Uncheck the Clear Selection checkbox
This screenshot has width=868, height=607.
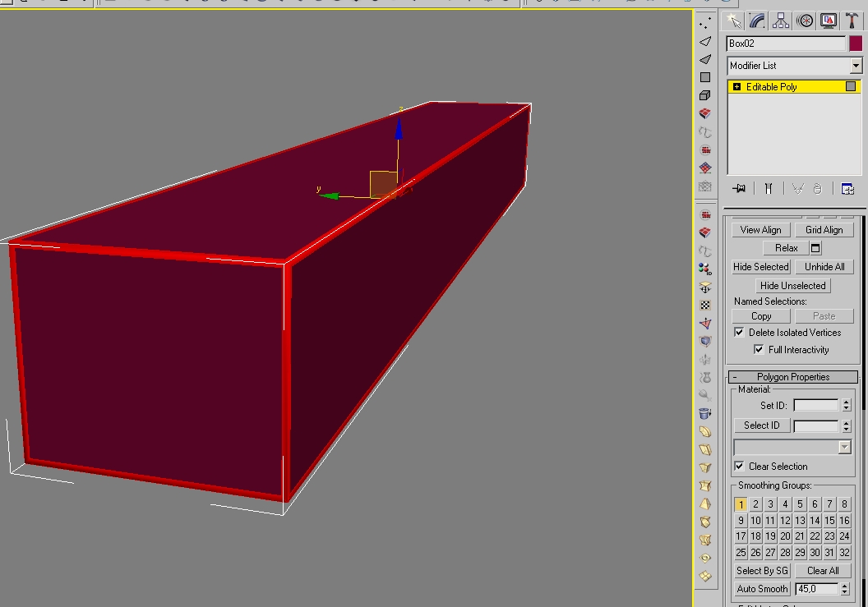(739, 466)
